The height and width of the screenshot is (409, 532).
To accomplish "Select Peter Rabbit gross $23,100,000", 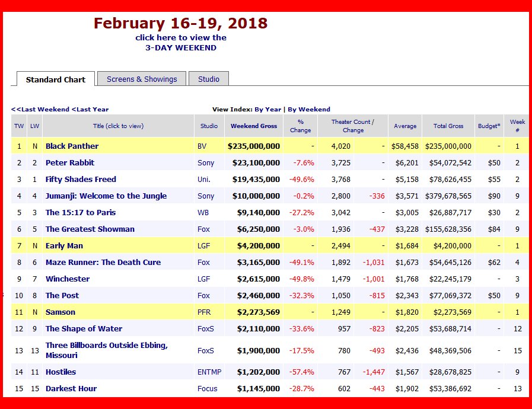I will click(256, 163).
